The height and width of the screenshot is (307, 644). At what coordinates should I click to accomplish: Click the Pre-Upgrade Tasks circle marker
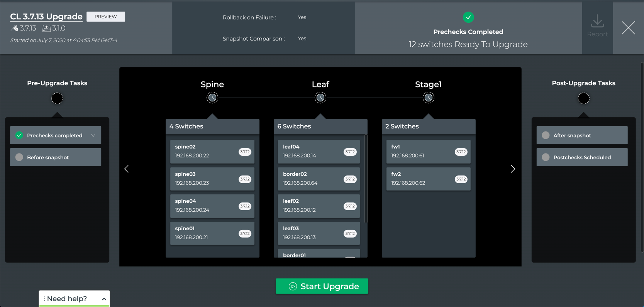(57, 99)
